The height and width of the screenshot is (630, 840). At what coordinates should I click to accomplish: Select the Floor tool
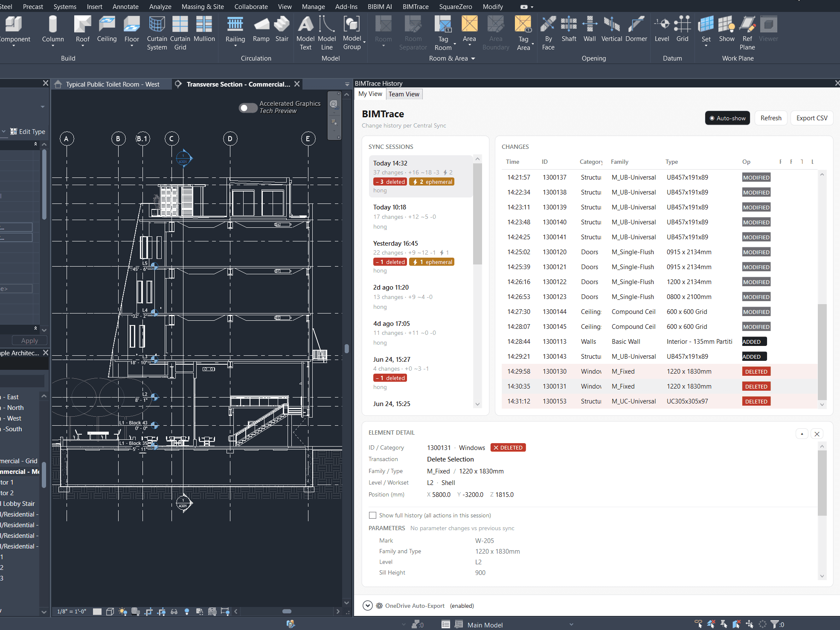(132, 30)
